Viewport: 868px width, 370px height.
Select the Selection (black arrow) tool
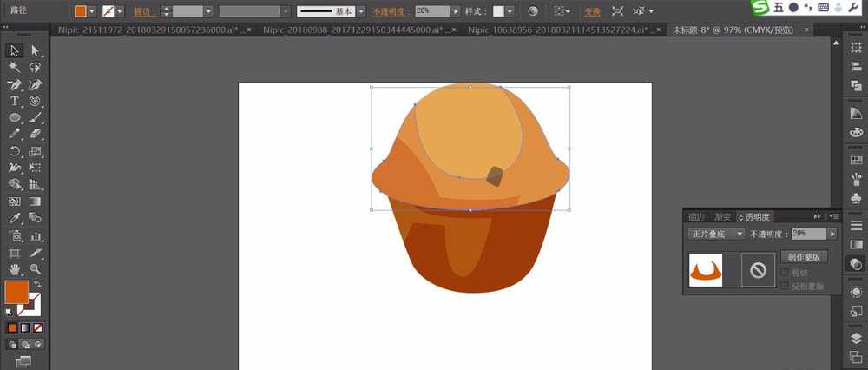coord(15,50)
